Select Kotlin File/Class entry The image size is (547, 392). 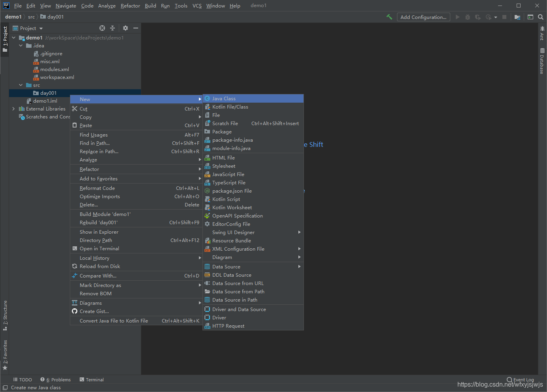pos(253,107)
